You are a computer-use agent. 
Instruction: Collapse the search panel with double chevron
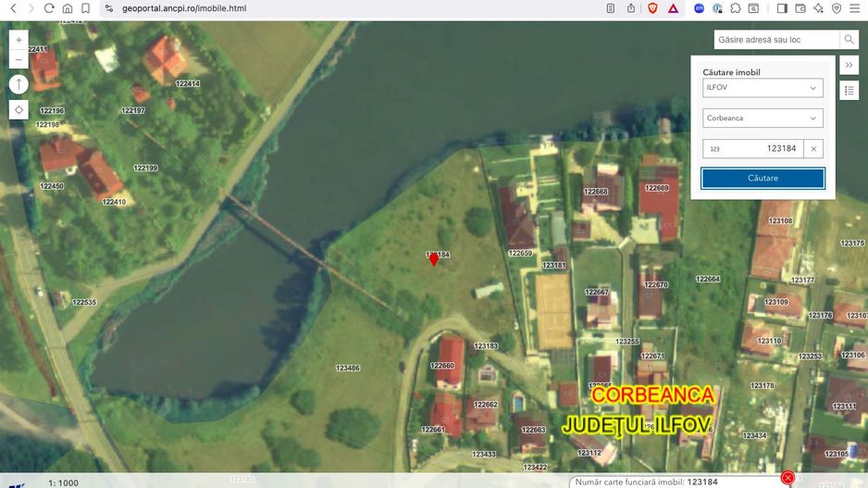coord(849,65)
